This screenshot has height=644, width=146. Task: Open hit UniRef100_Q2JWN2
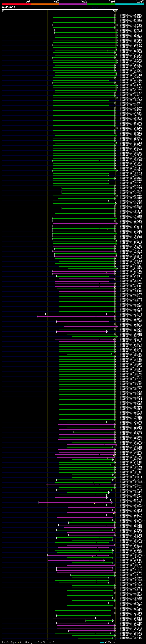pyautogui.click(x=131, y=17)
